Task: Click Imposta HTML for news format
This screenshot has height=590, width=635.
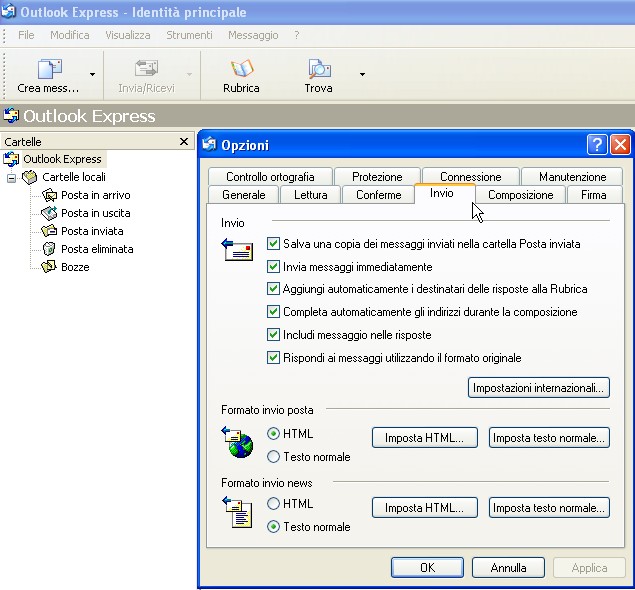Action: click(424, 508)
